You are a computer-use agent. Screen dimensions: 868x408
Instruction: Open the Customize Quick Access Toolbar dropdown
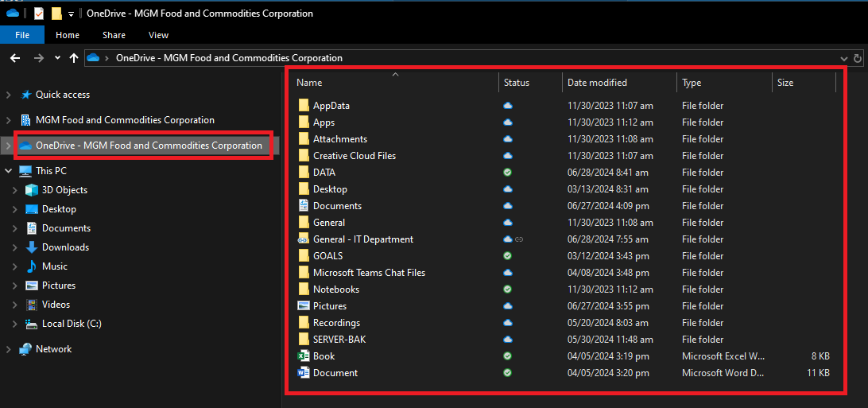71,14
